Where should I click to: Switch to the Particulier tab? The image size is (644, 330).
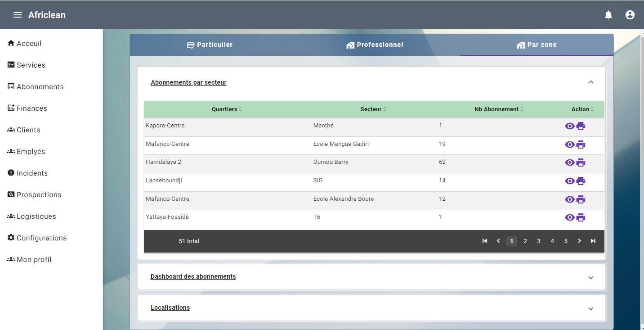(x=210, y=45)
